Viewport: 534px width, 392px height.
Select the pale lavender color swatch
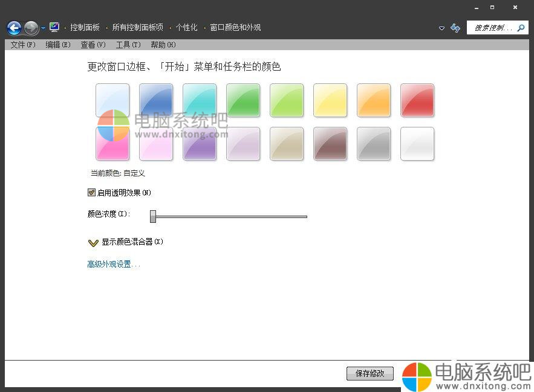click(x=243, y=144)
